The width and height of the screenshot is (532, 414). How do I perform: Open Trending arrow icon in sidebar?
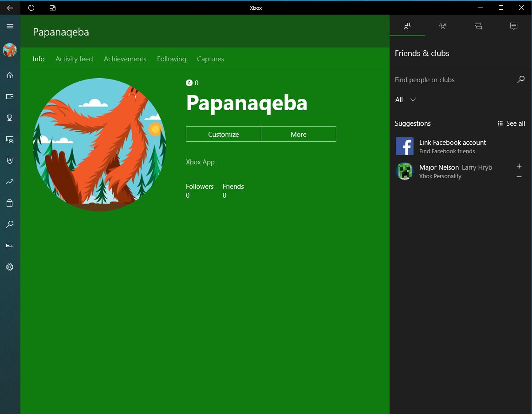tap(10, 182)
